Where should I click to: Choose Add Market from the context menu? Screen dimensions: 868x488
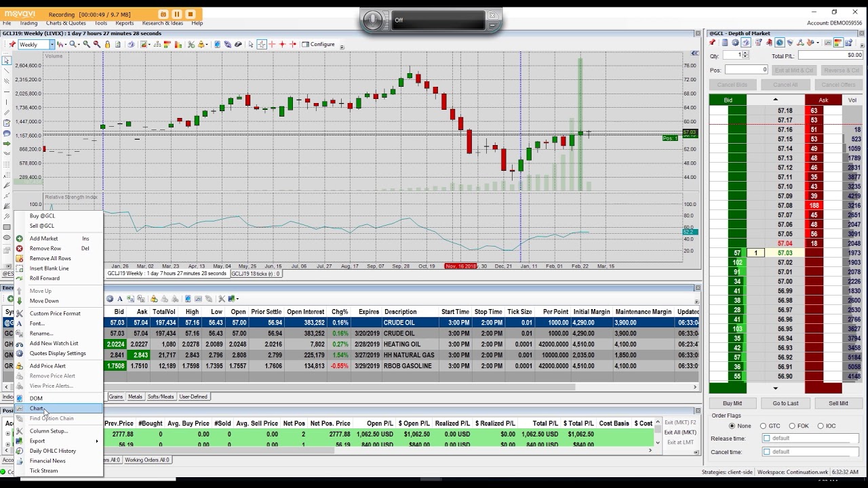coord(59,239)
